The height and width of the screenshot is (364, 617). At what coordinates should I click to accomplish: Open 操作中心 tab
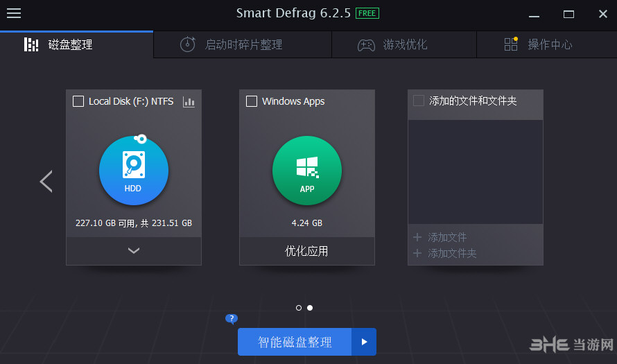546,44
